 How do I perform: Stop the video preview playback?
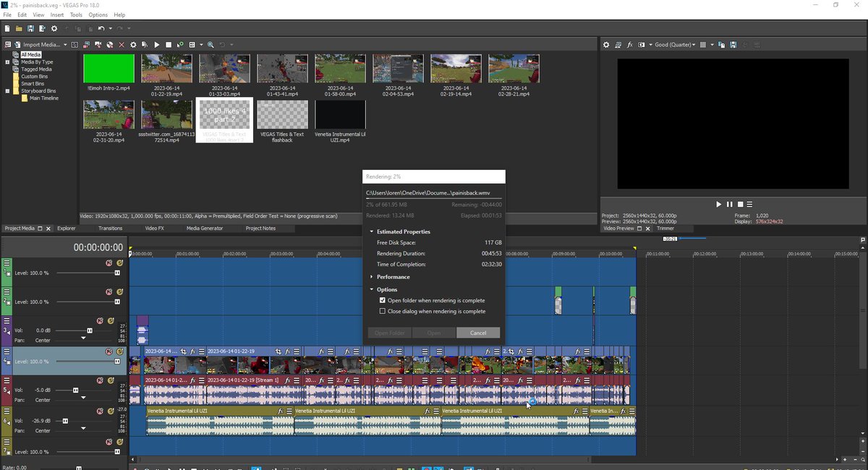tap(740, 205)
